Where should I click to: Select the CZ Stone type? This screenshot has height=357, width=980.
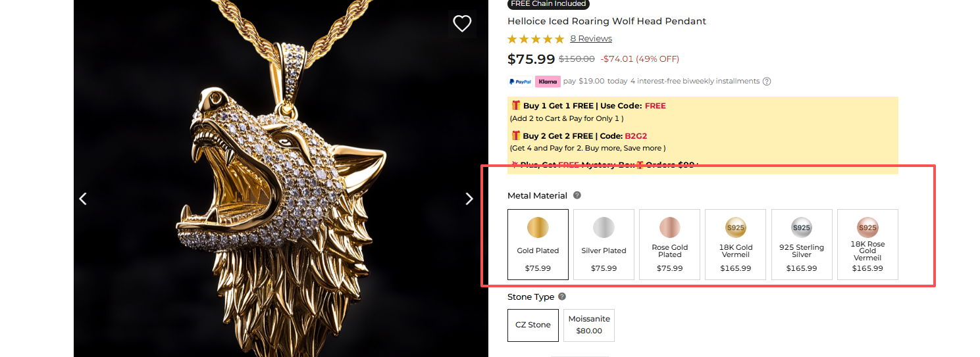533,325
